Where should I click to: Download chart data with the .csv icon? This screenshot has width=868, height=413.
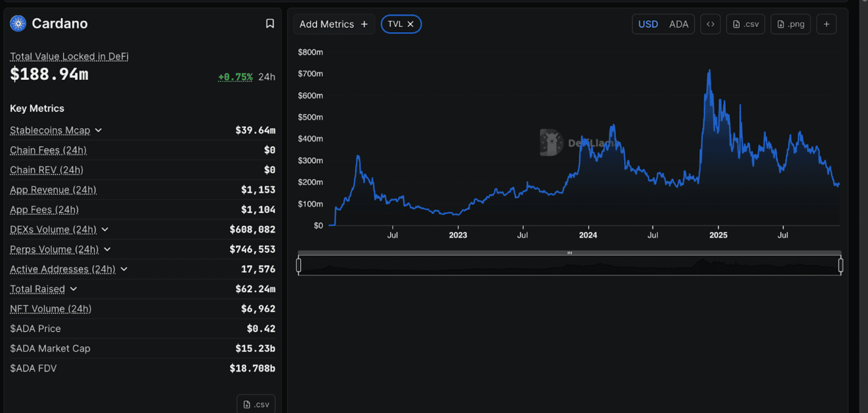745,24
